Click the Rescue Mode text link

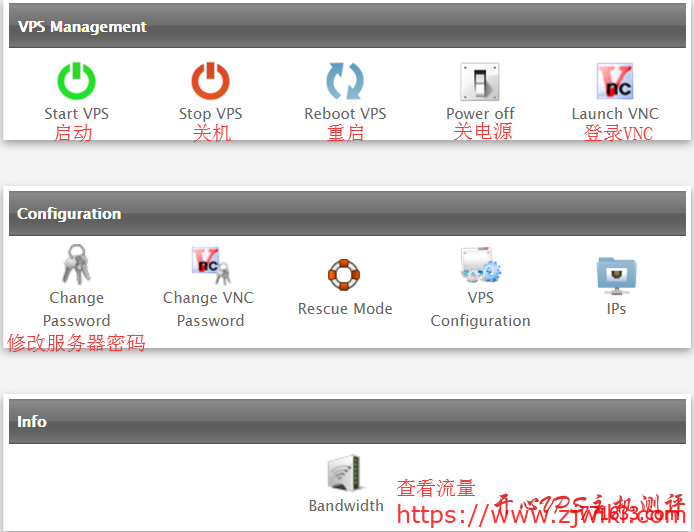[345, 308]
